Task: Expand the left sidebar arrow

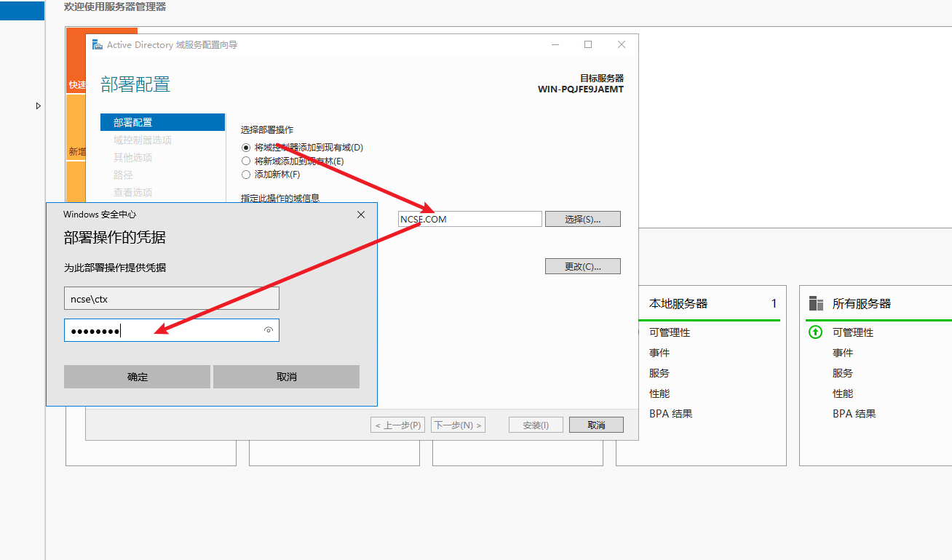Action: [x=39, y=106]
